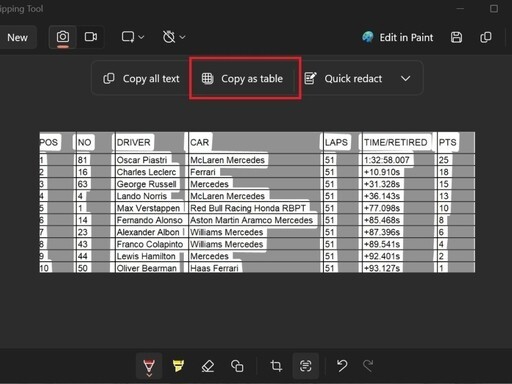Open the snipping mode shape dropdown
The width and height of the screenshot is (512, 384).
(133, 37)
